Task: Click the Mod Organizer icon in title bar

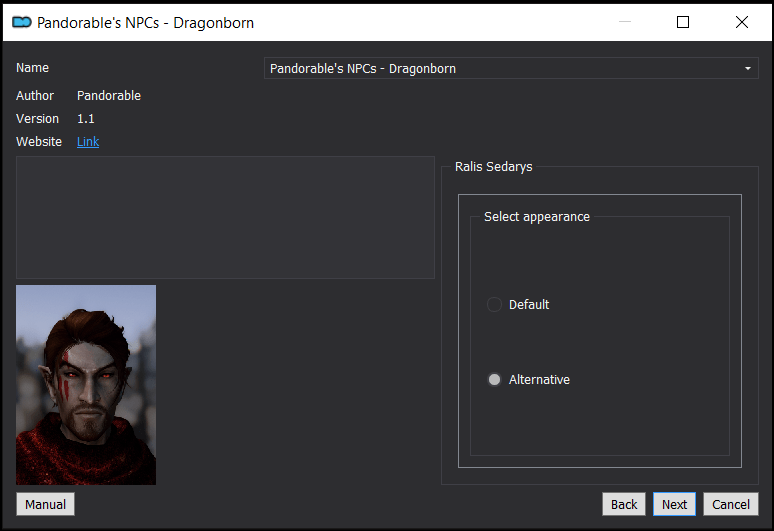Action: [x=22, y=22]
